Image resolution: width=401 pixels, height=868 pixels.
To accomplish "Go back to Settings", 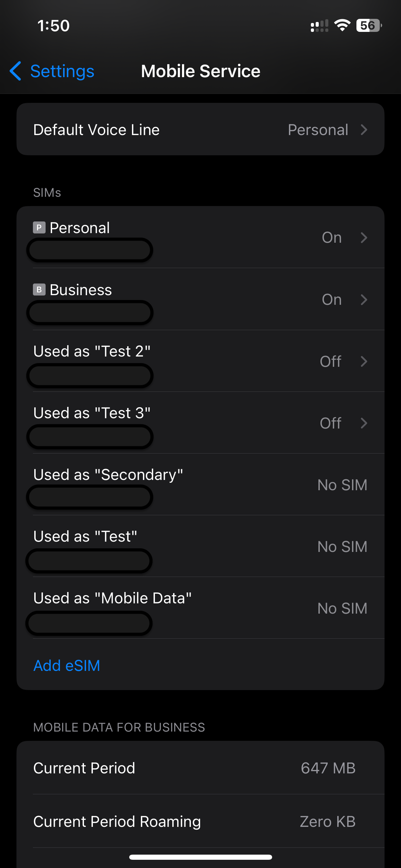I will (x=62, y=71).
